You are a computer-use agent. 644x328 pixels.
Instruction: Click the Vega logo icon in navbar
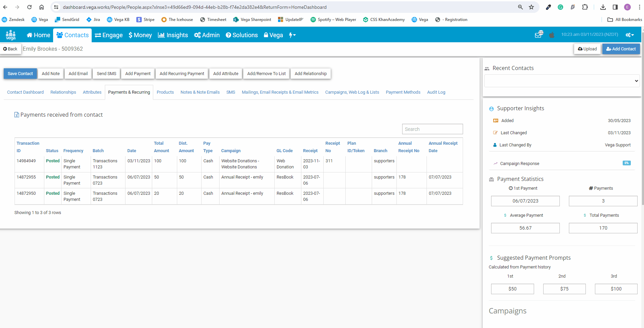click(11, 35)
